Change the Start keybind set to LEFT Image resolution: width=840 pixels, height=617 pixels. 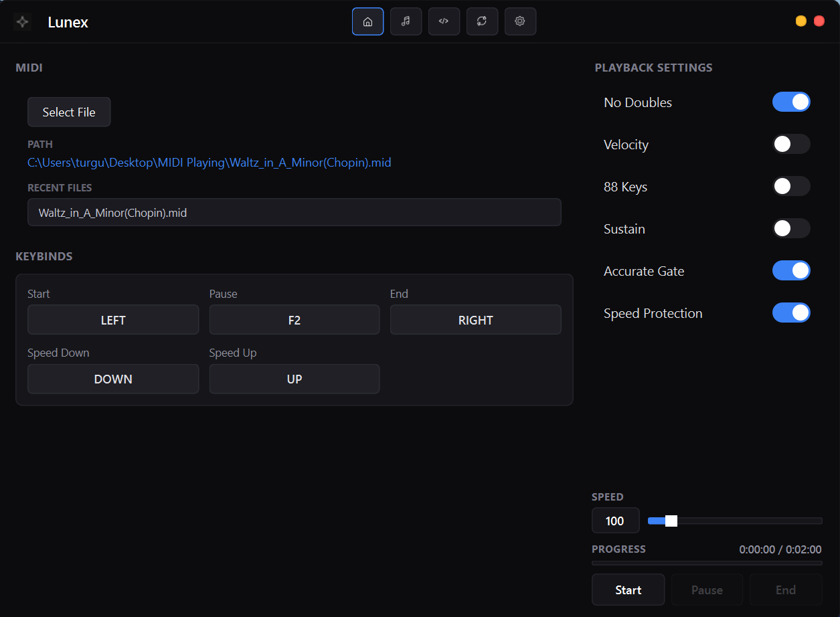coord(113,320)
